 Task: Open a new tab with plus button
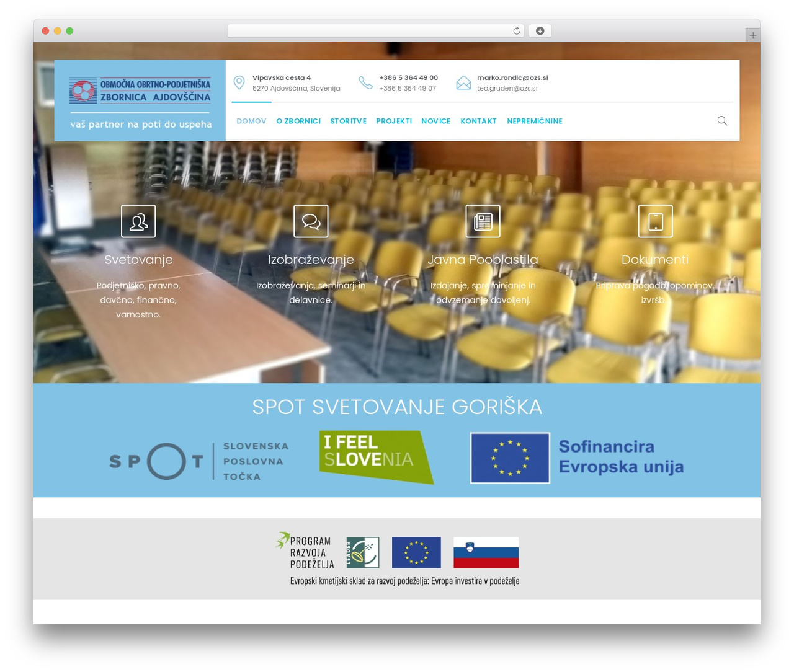752,35
